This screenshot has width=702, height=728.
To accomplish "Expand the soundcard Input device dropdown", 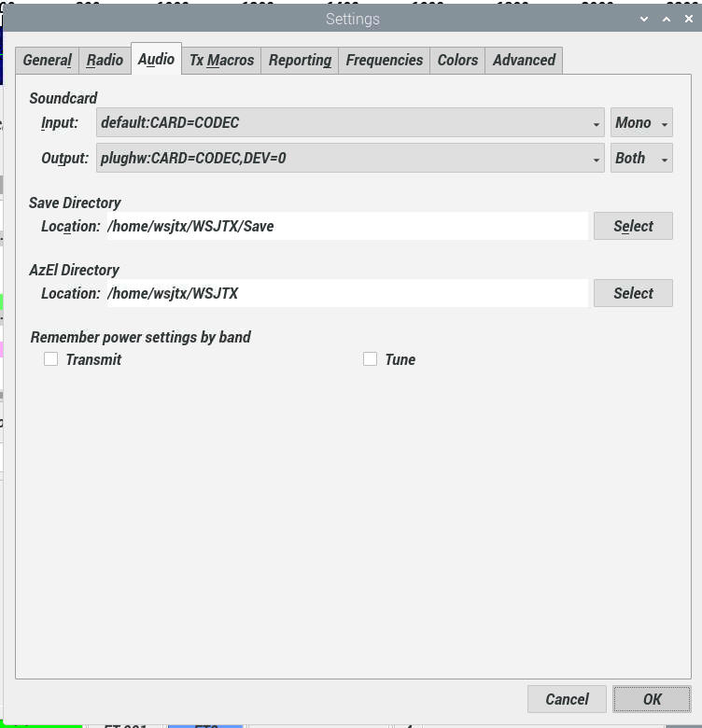I will pos(350,123).
